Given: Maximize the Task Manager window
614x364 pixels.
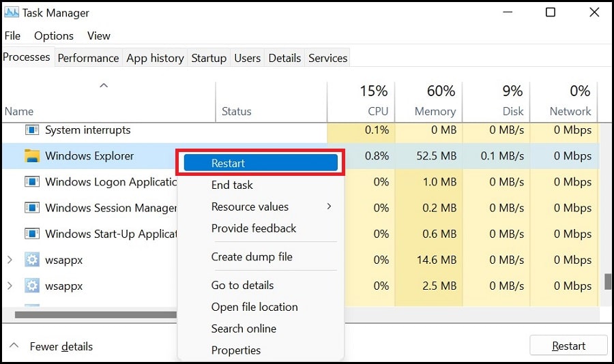Looking at the screenshot, I should [551, 12].
